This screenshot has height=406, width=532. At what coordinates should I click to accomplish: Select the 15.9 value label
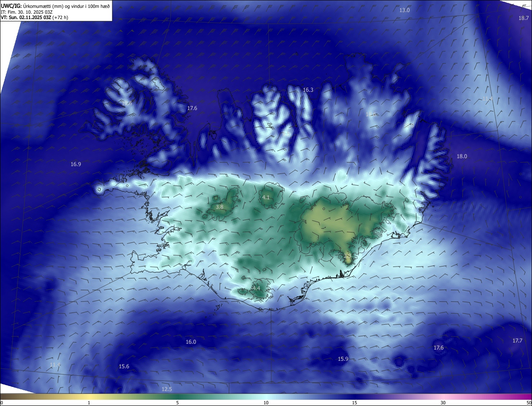(343, 359)
